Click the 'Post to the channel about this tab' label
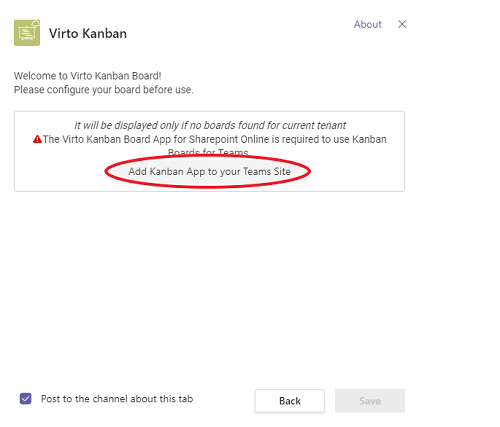This screenshot has height=427, width=500. click(x=117, y=399)
